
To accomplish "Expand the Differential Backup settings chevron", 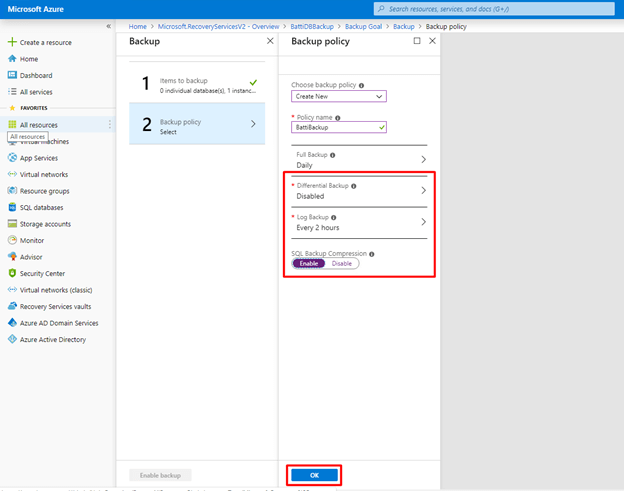I will (x=423, y=190).
